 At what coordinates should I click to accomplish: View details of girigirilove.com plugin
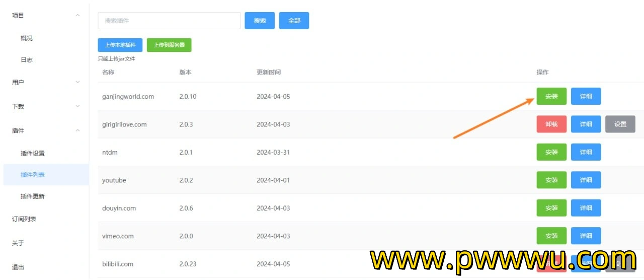pos(586,124)
